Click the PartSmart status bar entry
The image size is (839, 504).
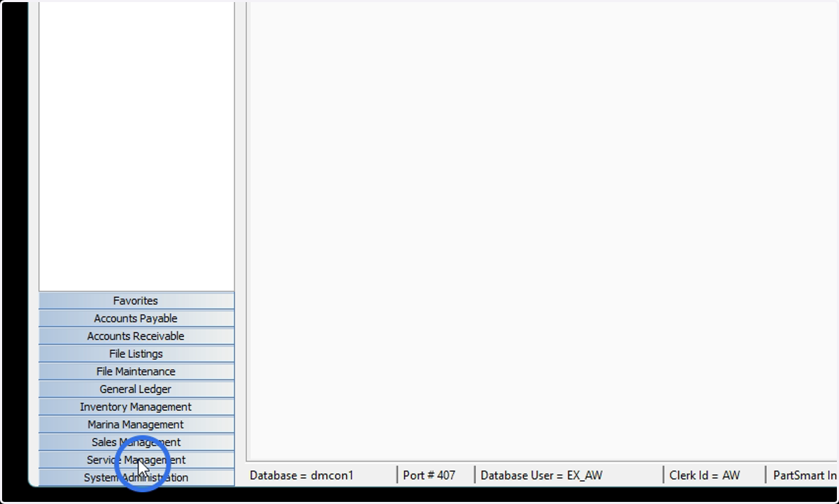[x=804, y=475]
